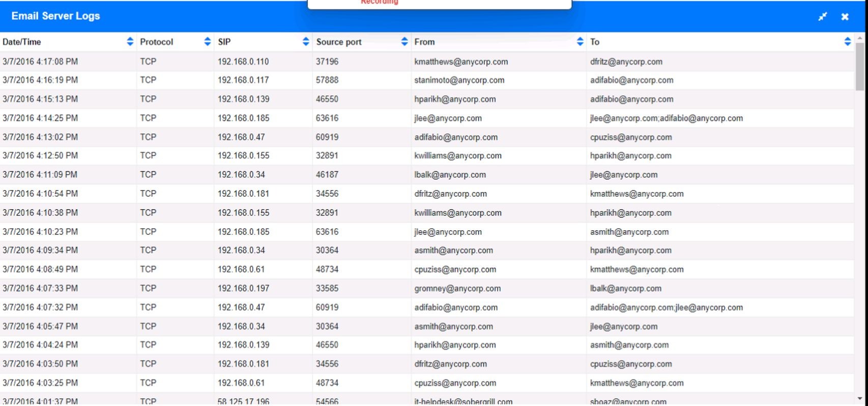This screenshot has height=406, width=868.
Task: Click IP 192.168.0.47 in 4:13:02 PM row
Action: coord(241,137)
